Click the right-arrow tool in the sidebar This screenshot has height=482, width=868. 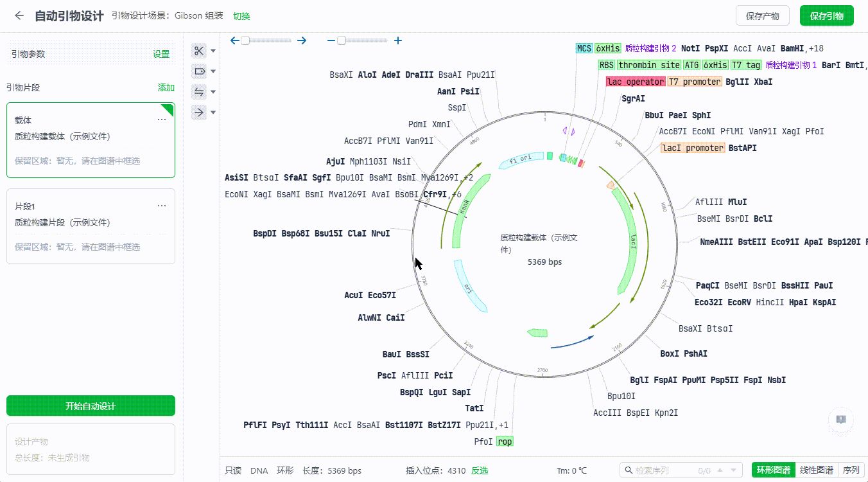tap(199, 112)
